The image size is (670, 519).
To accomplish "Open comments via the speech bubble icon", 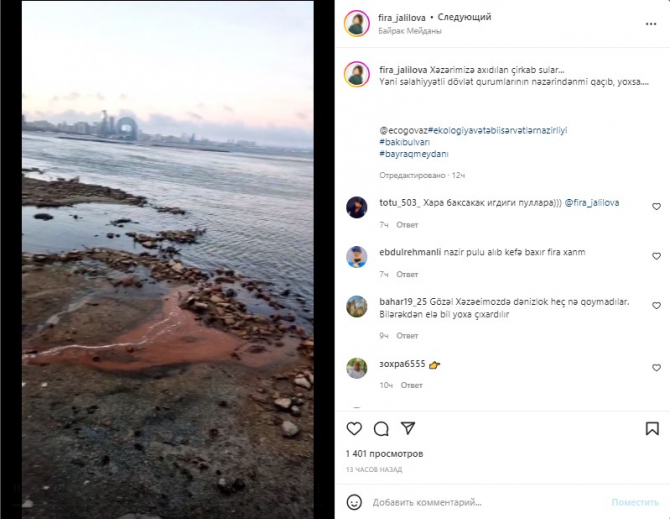I will [381, 428].
